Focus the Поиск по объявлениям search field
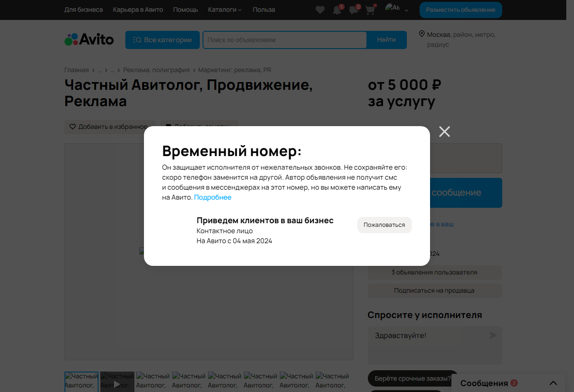 [x=285, y=40]
